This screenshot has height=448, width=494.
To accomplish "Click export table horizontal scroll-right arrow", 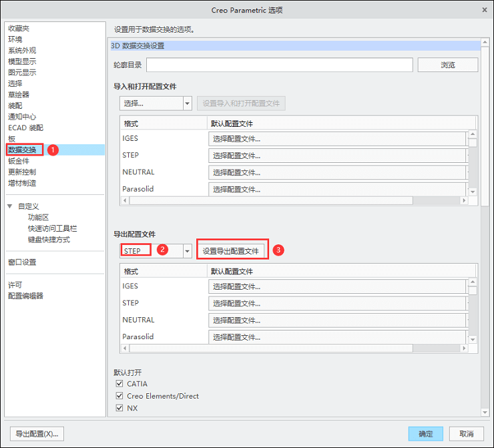I will coord(464,348).
